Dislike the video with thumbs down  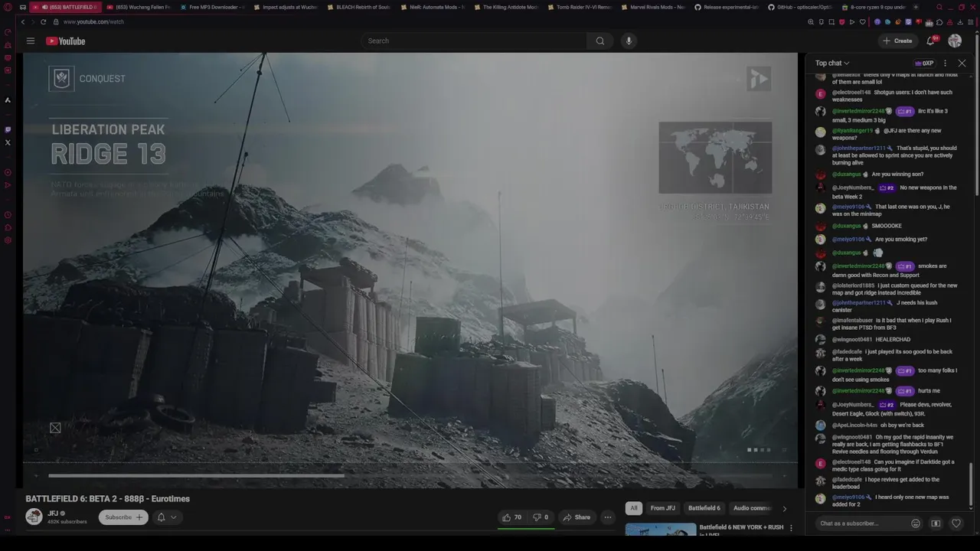point(541,517)
